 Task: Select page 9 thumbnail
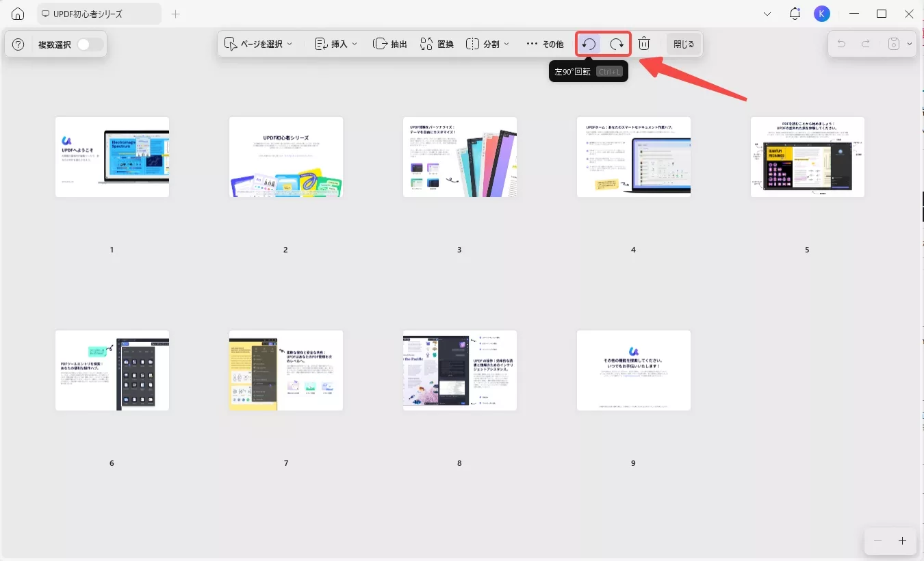(634, 370)
